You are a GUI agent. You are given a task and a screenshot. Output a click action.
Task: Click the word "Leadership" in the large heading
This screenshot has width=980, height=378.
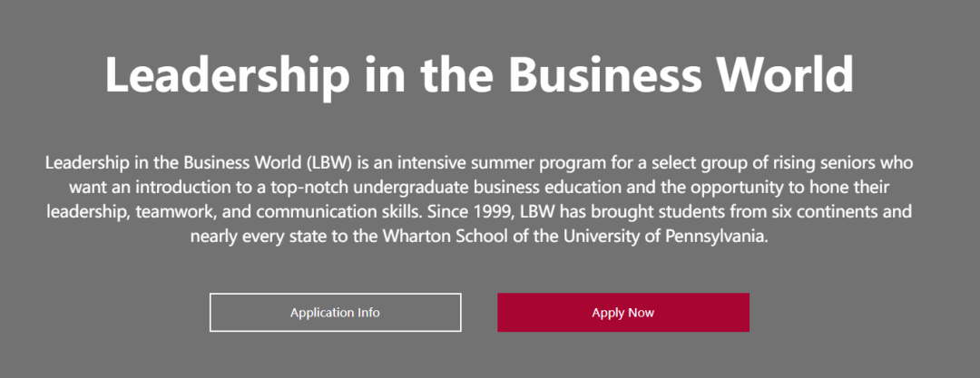point(228,75)
